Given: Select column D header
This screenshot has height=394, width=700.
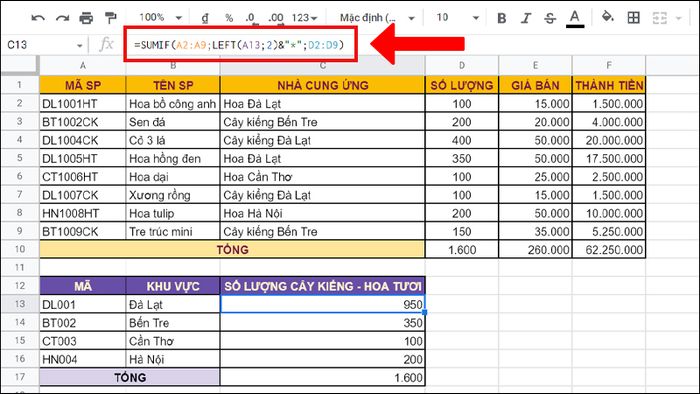Looking at the screenshot, I should coord(462,66).
